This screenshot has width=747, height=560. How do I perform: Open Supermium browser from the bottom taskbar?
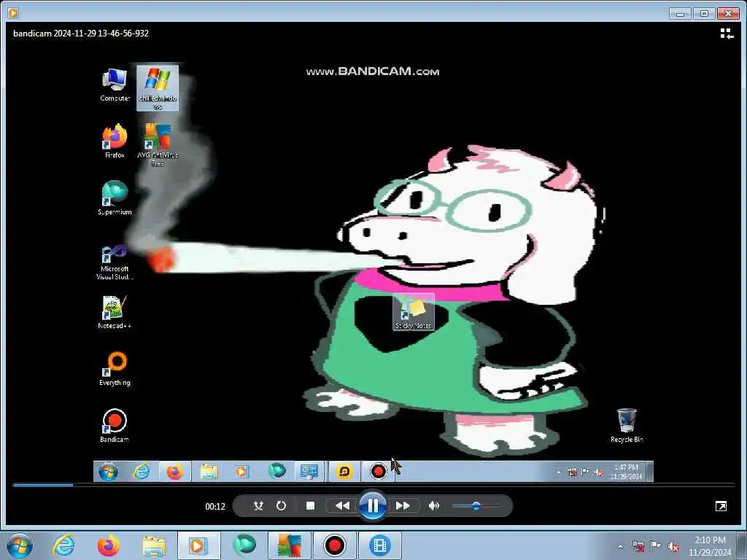(x=244, y=545)
